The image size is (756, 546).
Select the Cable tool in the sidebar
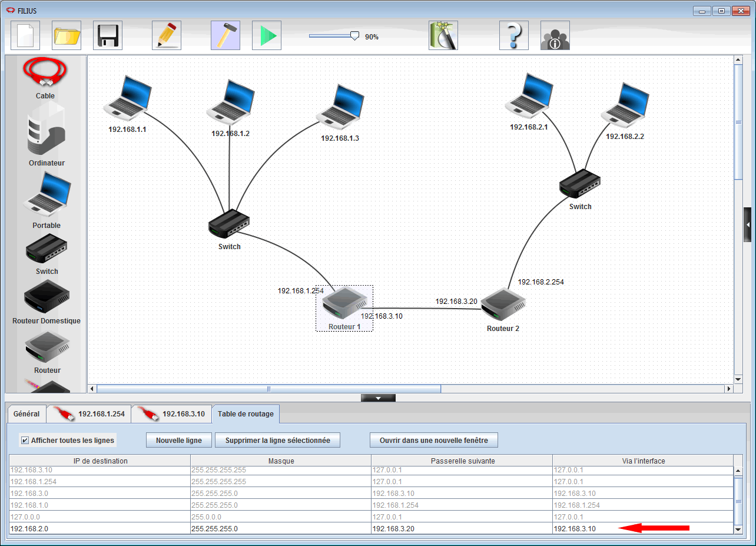(45, 76)
